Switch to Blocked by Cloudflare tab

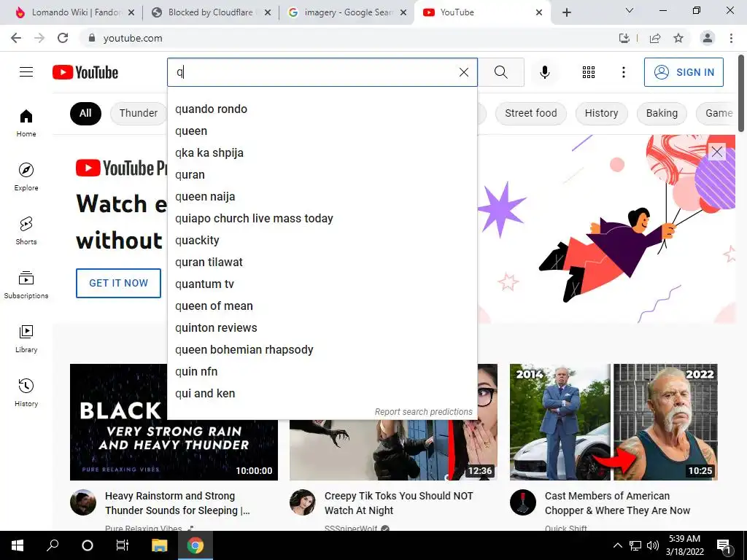pyautogui.click(x=209, y=12)
